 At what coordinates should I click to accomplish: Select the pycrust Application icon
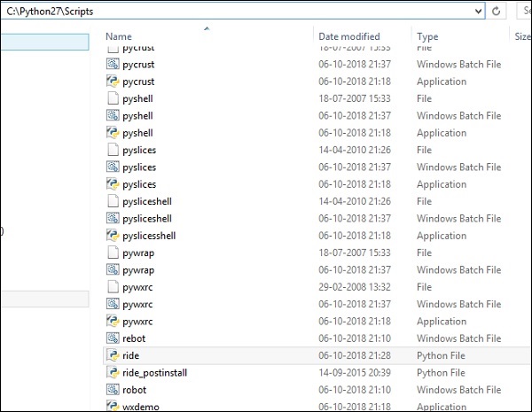tap(113, 82)
